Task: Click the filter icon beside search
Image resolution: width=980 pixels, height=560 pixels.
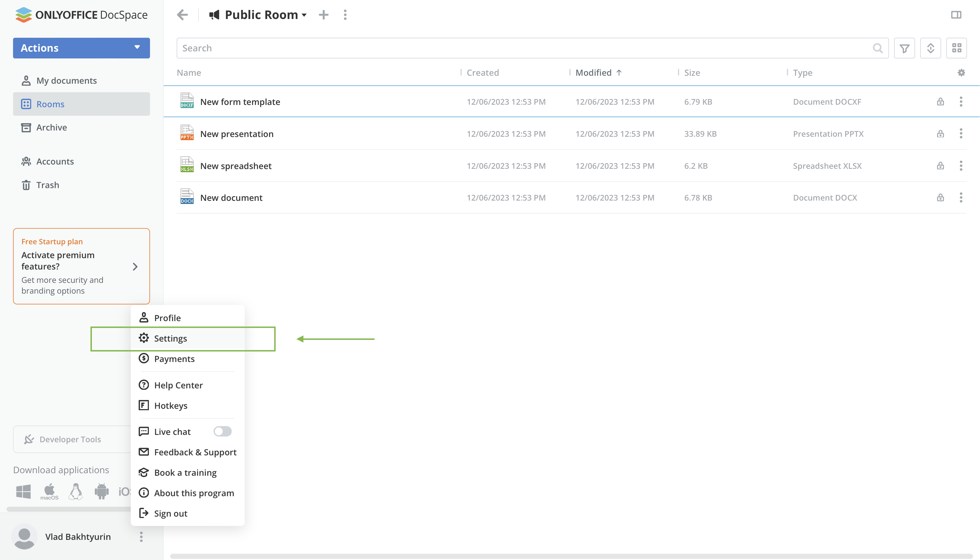Action: (x=904, y=48)
